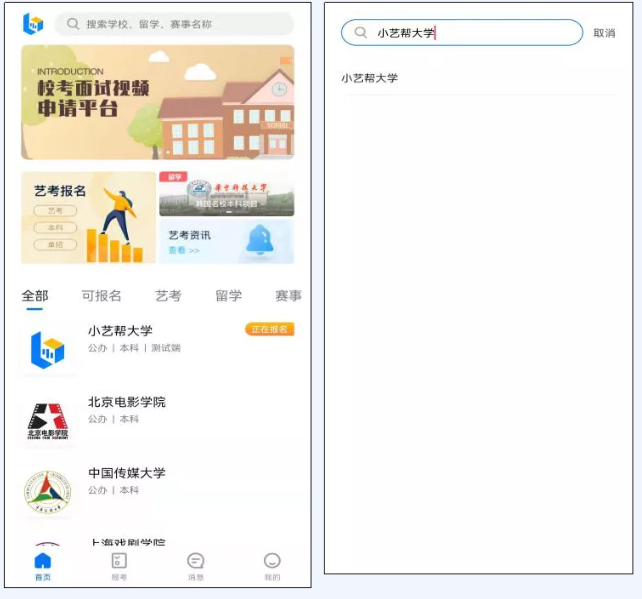Tap the 正在报名 badge
This screenshot has height=599, width=642.
(269, 329)
